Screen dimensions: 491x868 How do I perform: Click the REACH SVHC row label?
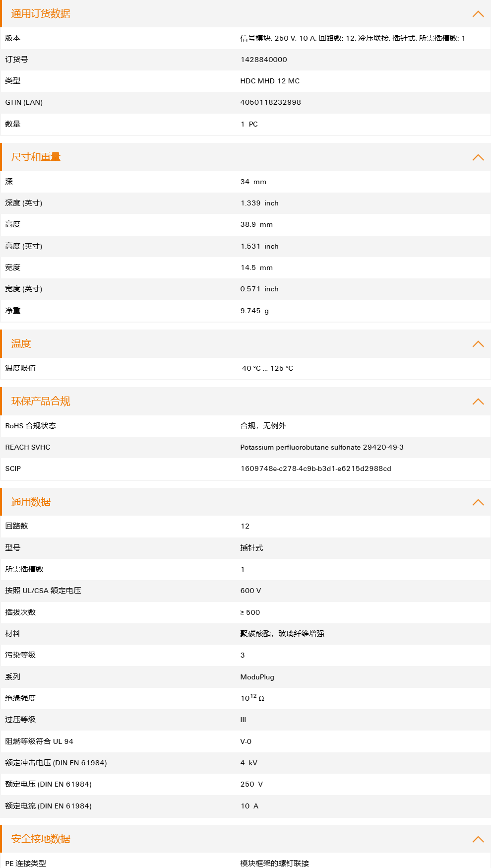[28, 447]
